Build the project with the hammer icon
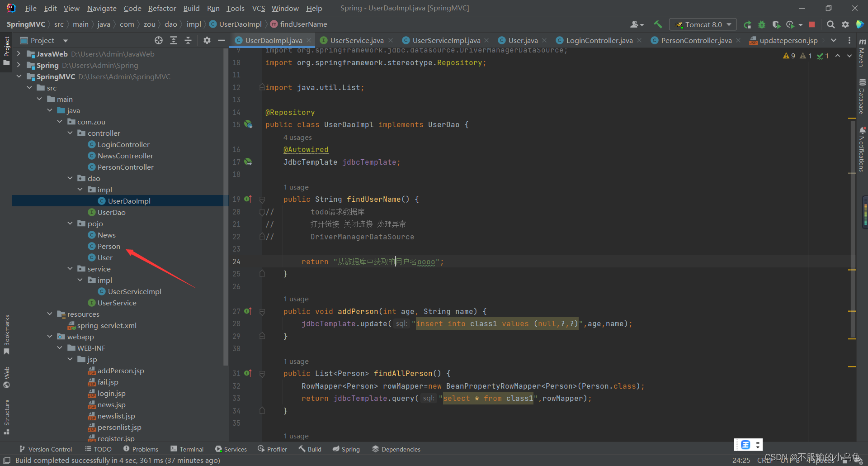 pyautogui.click(x=658, y=24)
